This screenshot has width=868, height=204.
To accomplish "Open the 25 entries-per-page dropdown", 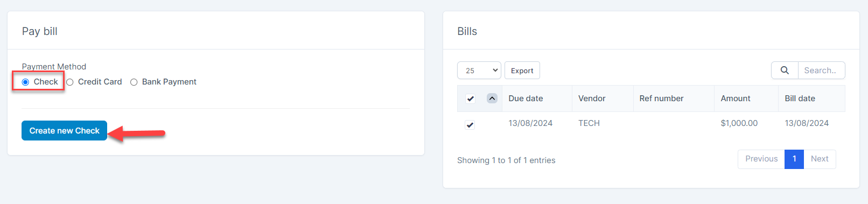I will coord(479,71).
